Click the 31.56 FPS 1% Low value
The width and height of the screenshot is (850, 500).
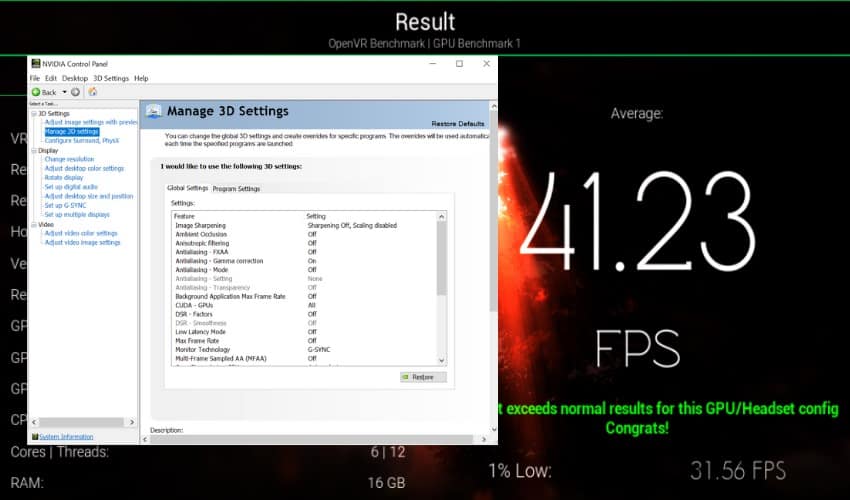tap(738, 471)
